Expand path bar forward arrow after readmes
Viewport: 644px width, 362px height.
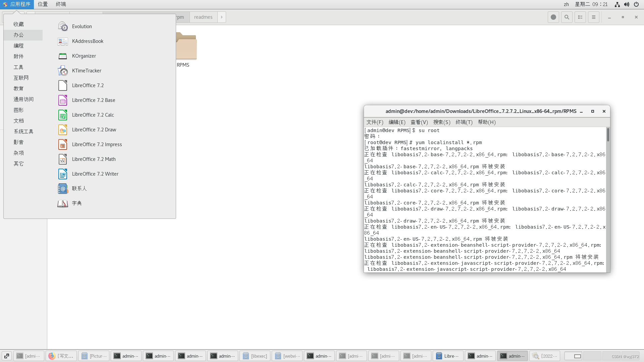pyautogui.click(x=222, y=17)
